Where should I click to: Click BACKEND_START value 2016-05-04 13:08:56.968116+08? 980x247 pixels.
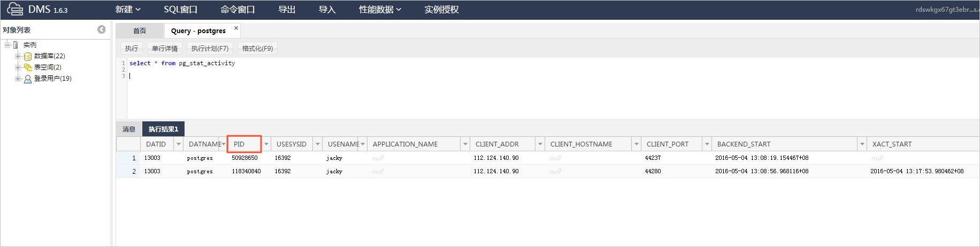pyautogui.click(x=762, y=172)
